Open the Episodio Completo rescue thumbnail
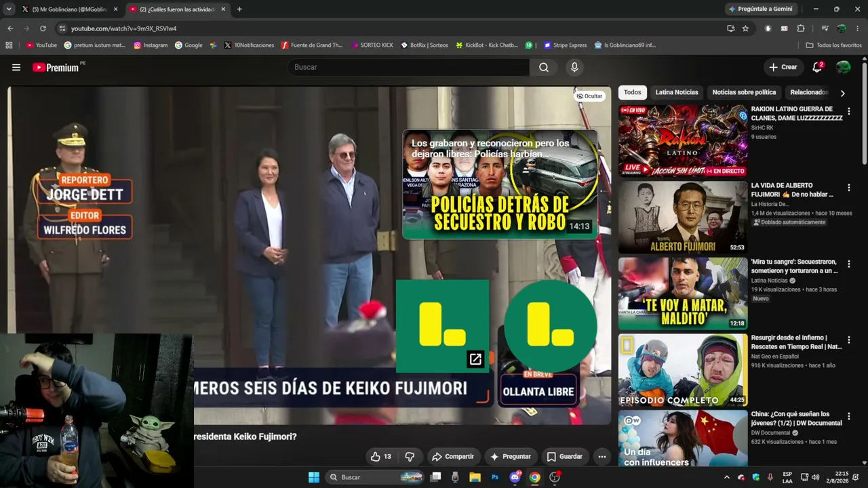 [x=683, y=370]
